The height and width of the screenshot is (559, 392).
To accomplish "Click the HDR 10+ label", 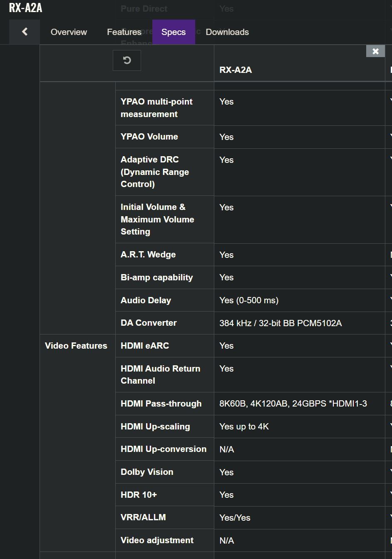I will pyautogui.click(x=139, y=495).
